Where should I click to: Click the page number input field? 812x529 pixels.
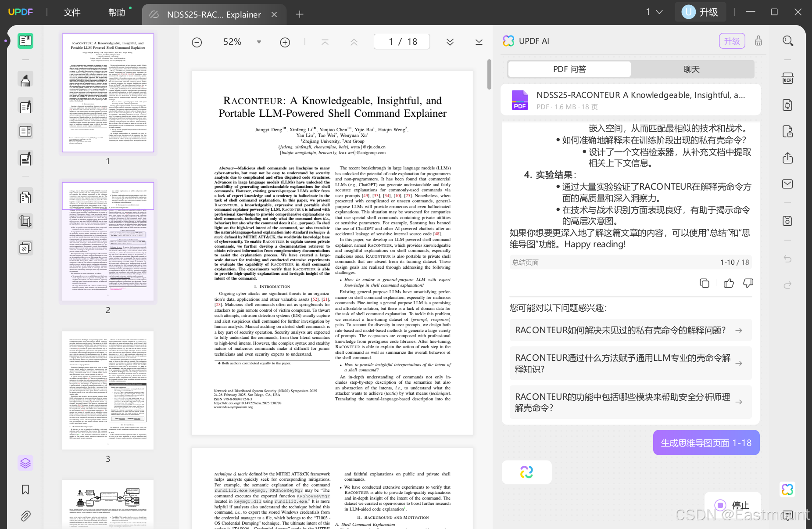pyautogui.click(x=402, y=42)
